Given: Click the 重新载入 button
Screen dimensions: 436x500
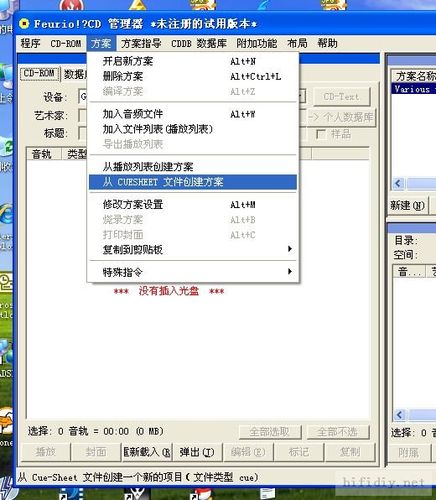Looking at the screenshot, I should tap(147, 452).
